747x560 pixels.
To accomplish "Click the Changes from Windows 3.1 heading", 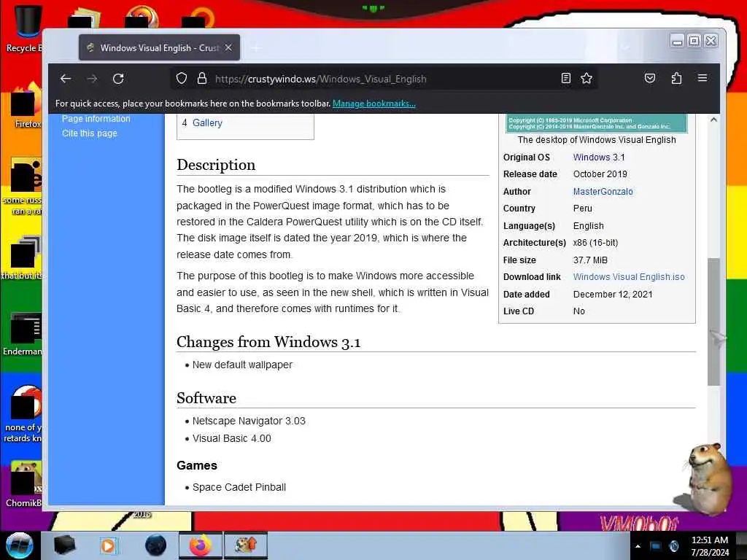I will (268, 342).
